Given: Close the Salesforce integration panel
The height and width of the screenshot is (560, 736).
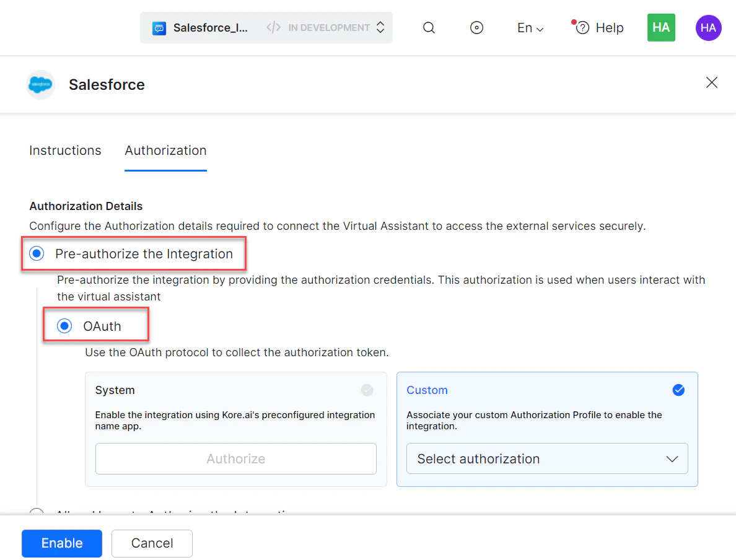Looking at the screenshot, I should [x=711, y=82].
